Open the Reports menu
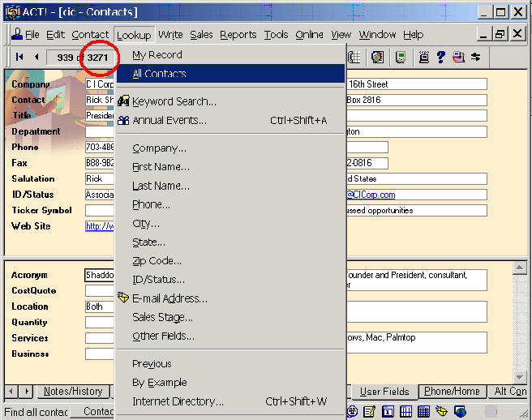Screen dimensions: 532x420 tap(238, 35)
